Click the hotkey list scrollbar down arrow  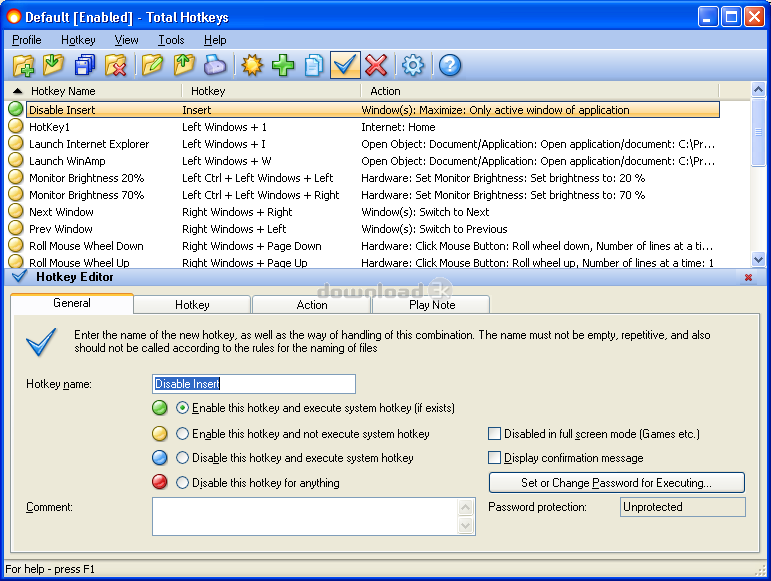click(758, 261)
